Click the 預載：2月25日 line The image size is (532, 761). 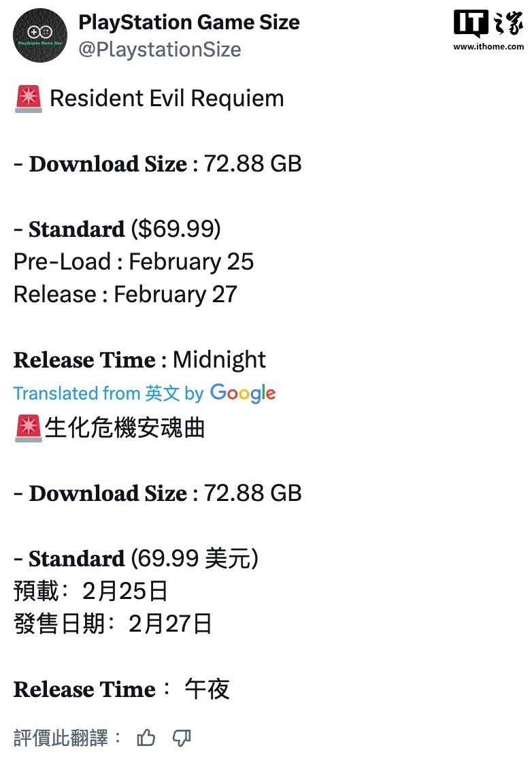tap(90, 592)
